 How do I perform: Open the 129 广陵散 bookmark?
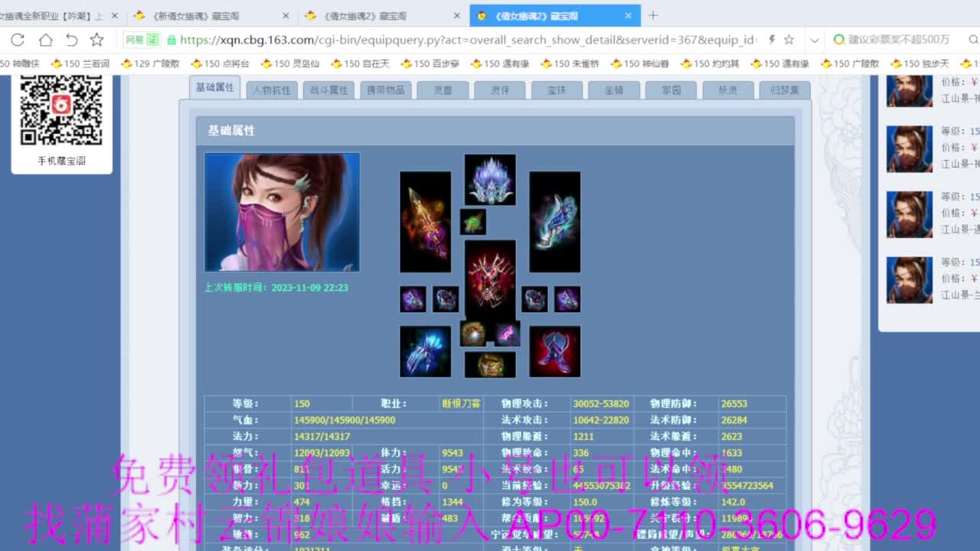pyautogui.click(x=151, y=64)
